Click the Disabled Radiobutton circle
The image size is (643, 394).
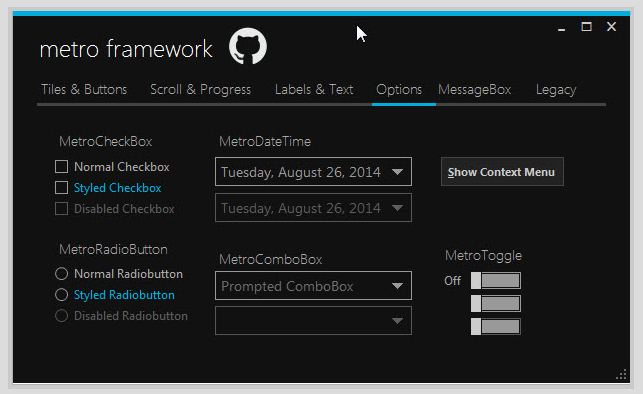(62, 315)
